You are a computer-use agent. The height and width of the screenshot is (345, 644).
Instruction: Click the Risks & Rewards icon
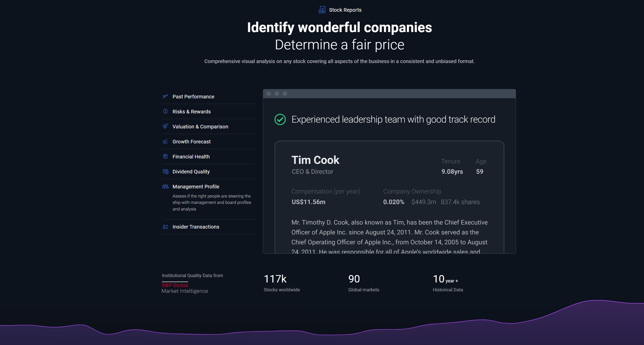click(x=165, y=111)
